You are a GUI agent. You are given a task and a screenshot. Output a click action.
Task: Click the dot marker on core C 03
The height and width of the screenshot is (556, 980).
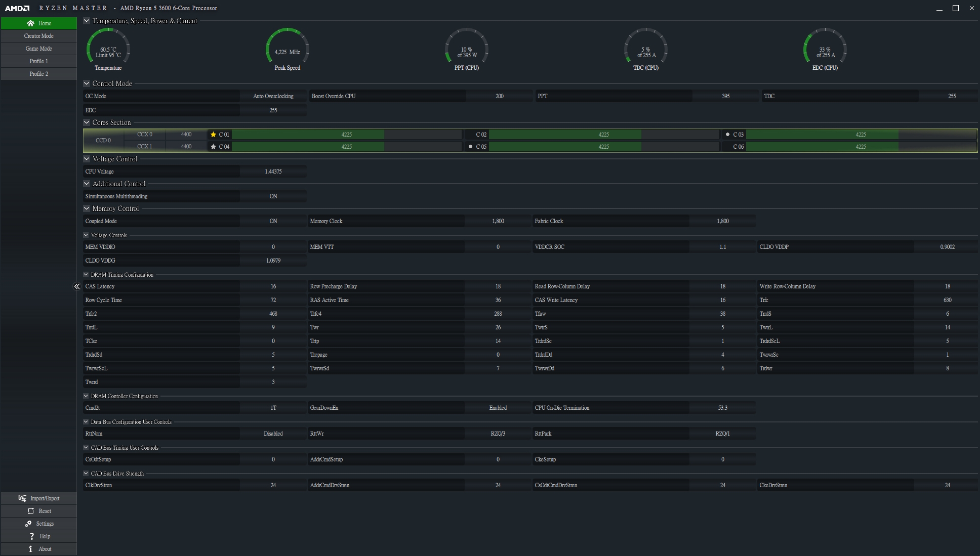tap(727, 135)
